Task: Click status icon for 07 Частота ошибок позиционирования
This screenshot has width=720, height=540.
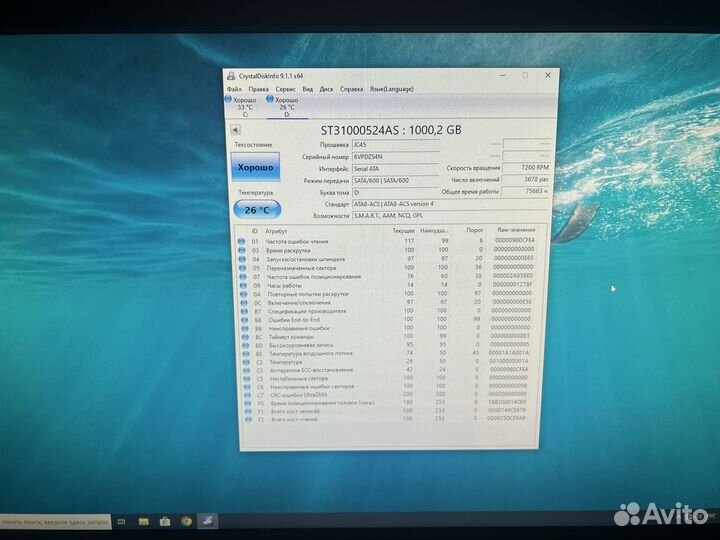Action: tap(243, 276)
